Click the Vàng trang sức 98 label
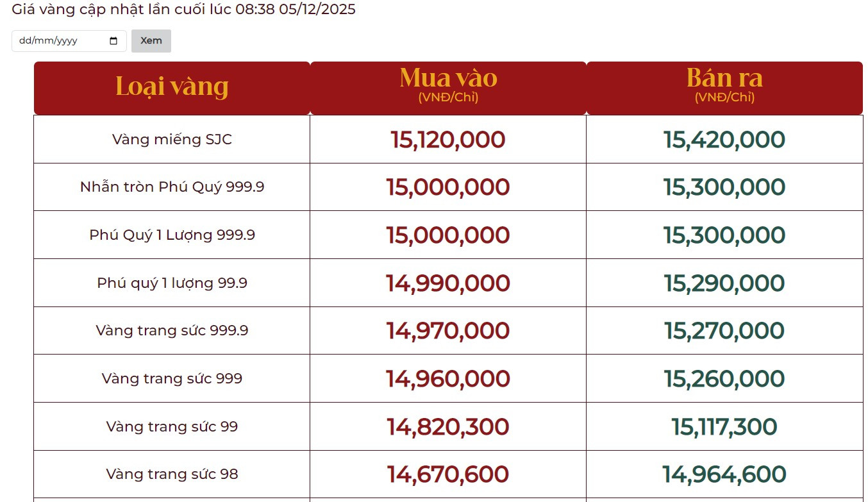The width and height of the screenshot is (868, 502). point(172,474)
